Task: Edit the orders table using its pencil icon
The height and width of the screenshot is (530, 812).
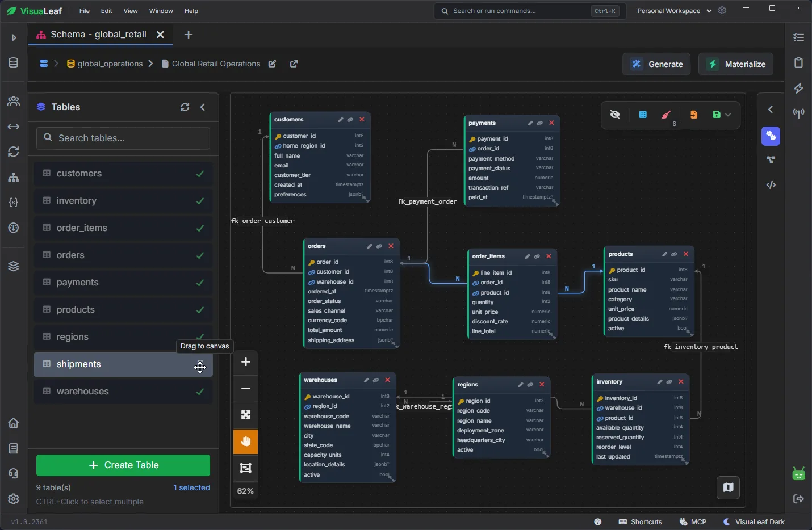Action: click(x=370, y=246)
